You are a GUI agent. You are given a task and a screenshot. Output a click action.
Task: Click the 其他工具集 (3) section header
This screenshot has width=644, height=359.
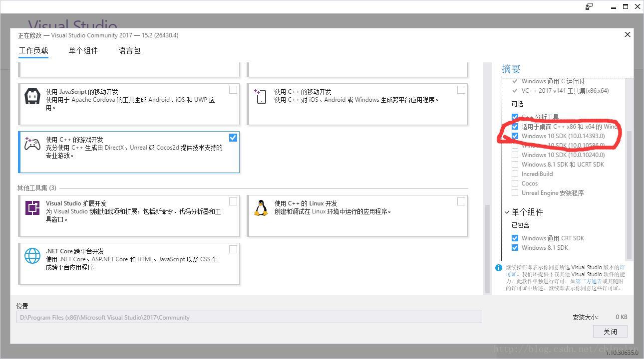tap(37, 188)
